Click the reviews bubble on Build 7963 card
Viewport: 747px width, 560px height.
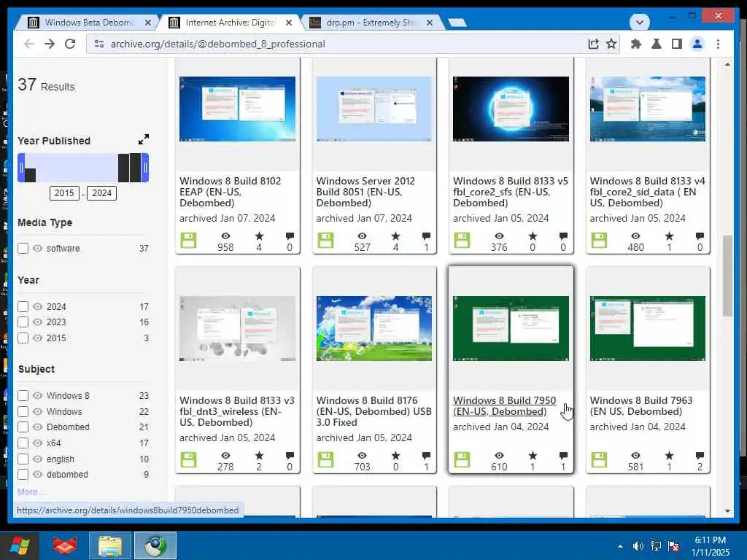point(700,456)
